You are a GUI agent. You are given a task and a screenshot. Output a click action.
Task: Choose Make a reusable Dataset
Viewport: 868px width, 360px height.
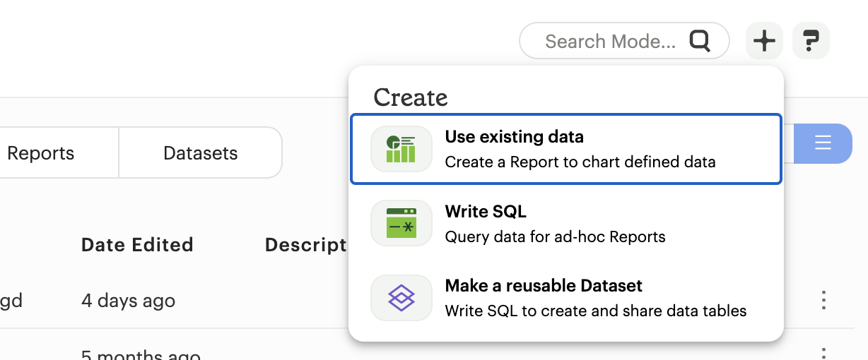(x=566, y=298)
